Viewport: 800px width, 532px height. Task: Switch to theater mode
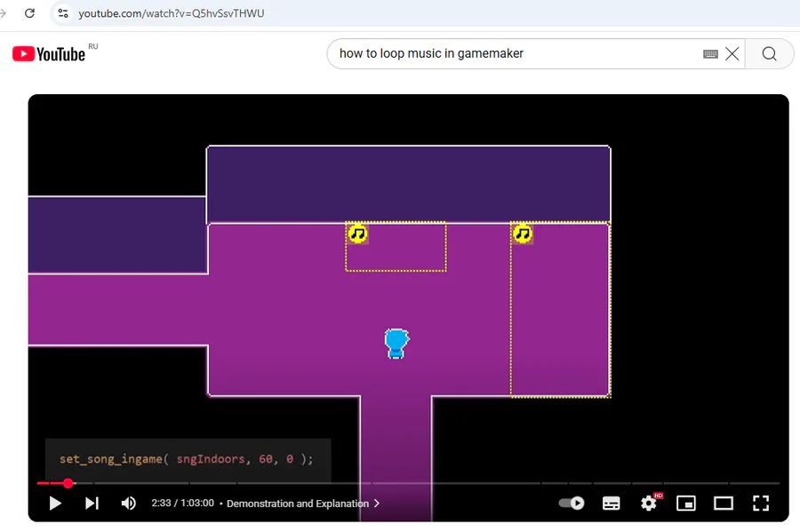[724, 504]
